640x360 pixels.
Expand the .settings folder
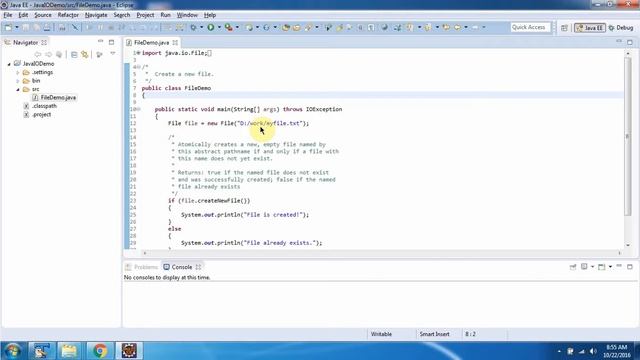click(18, 73)
